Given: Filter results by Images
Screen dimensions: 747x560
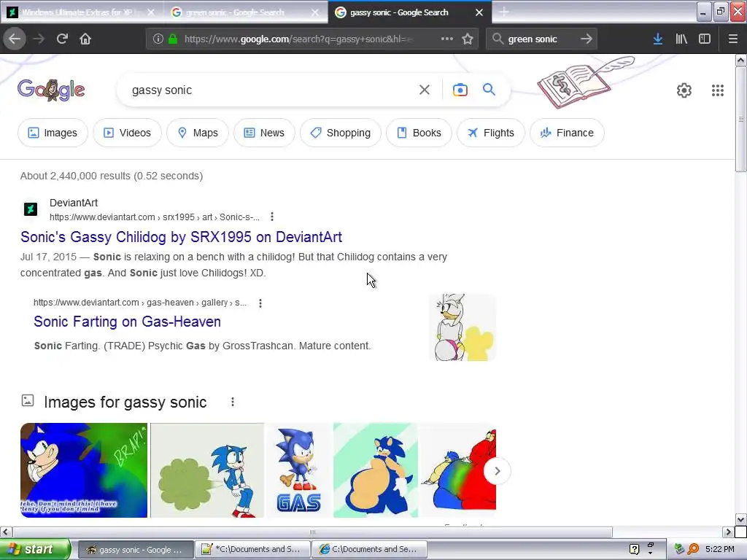Looking at the screenshot, I should pyautogui.click(x=53, y=133).
